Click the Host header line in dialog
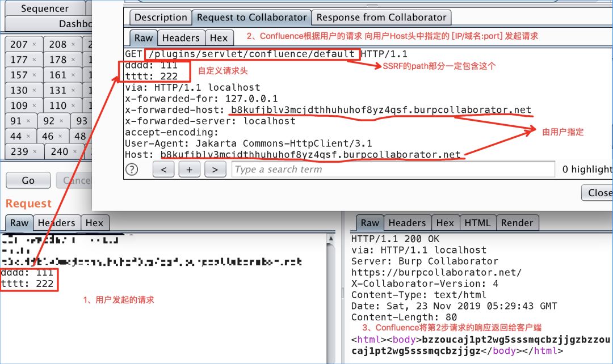This screenshot has height=364, width=613. click(292, 155)
